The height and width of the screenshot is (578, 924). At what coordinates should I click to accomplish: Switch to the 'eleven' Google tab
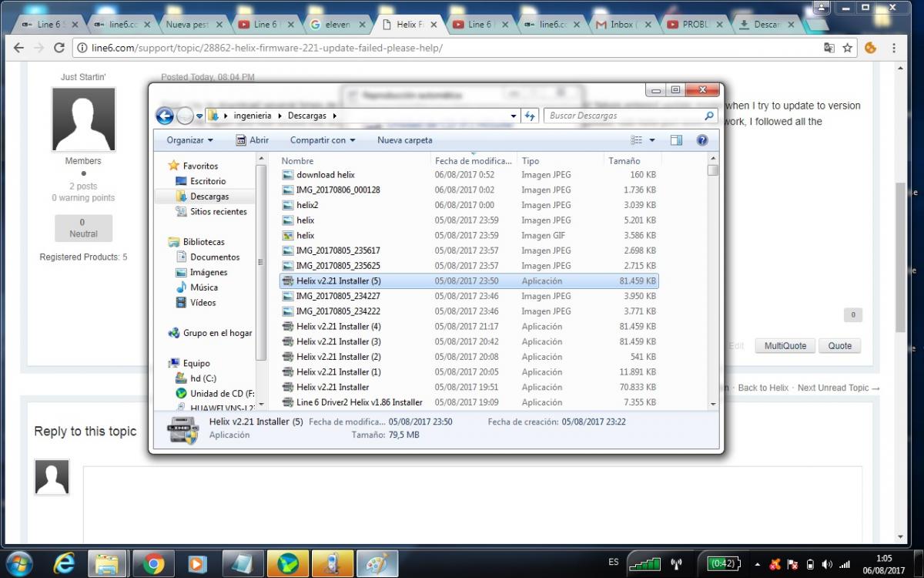[336, 25]
